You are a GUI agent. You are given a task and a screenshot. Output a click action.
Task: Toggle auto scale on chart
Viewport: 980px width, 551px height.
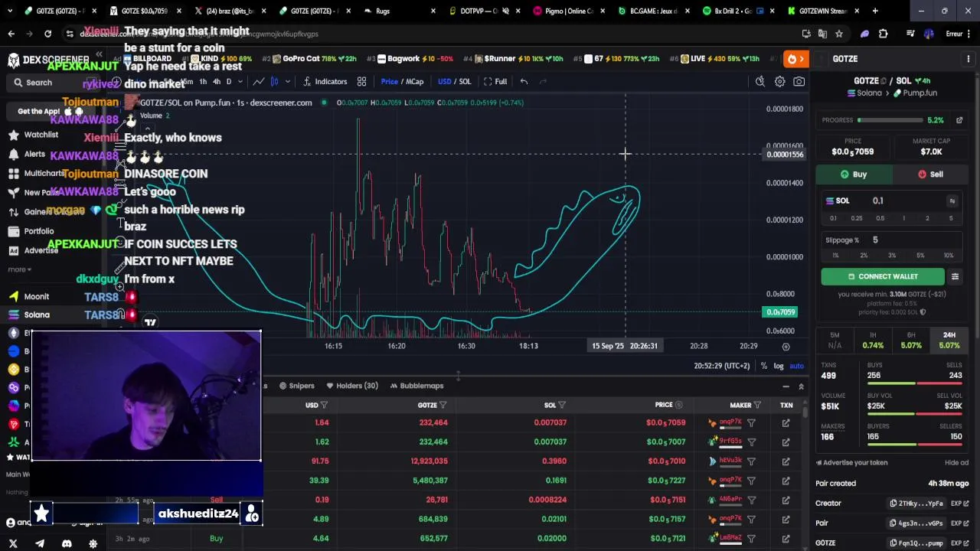click(796, 366)
